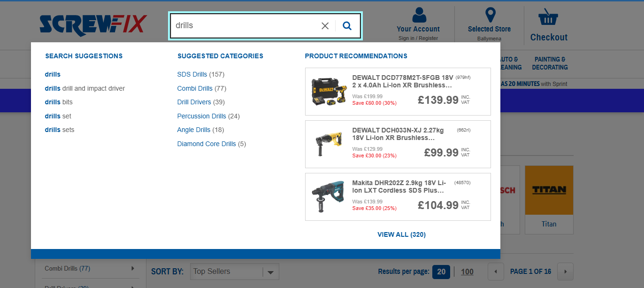This screenshot has width=644, height=288.
Task: Open the AUTO & CLEANING category menu
Action: 508,63
